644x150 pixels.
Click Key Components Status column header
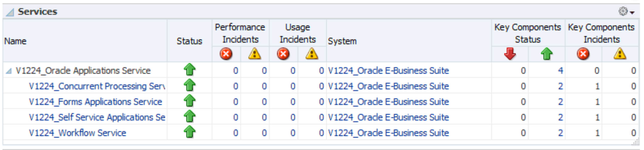tap(528, 33)
